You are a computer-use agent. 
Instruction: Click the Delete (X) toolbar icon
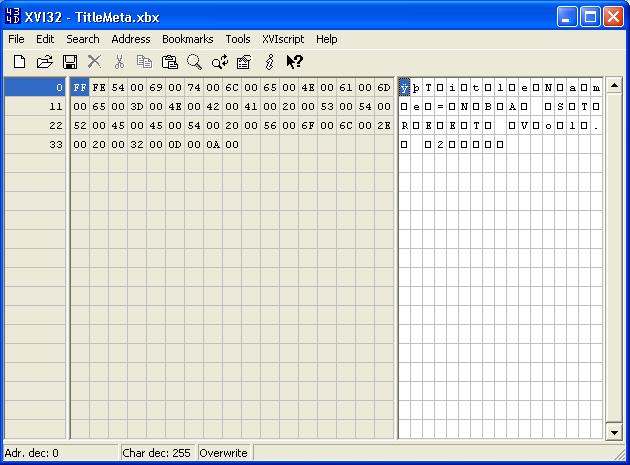point(94,62)
